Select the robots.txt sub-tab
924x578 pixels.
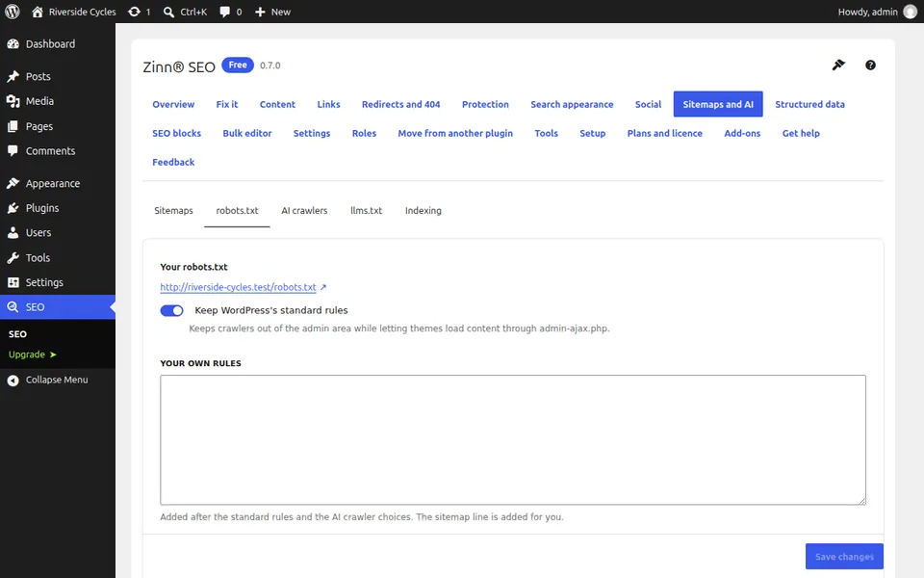(237, 211)
